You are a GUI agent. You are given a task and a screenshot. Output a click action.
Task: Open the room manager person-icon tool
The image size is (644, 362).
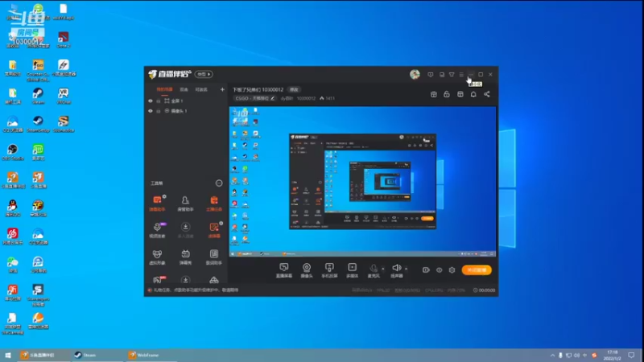tap(185, 203)
